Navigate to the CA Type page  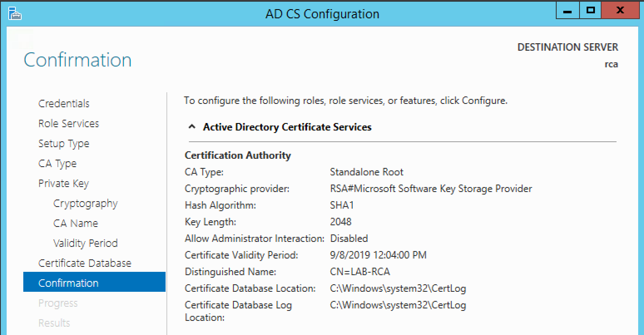pyautogui.click(x=57, y=163)
